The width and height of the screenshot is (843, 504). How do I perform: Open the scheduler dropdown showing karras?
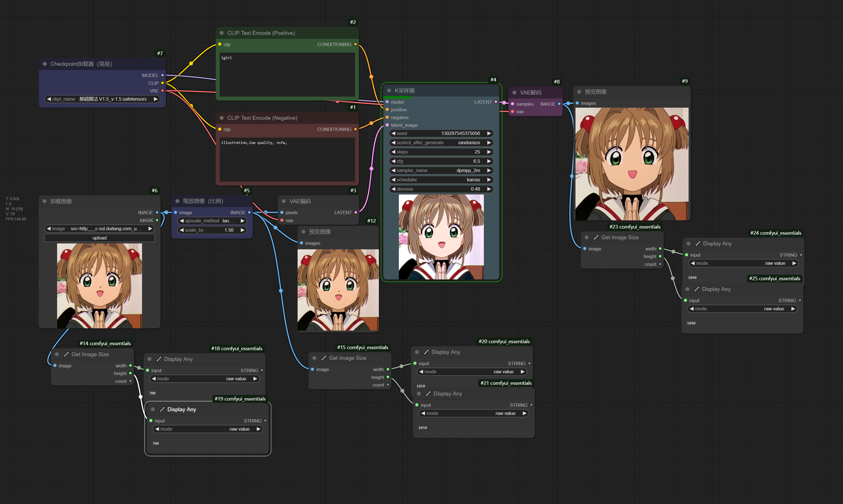pos(441,180)
